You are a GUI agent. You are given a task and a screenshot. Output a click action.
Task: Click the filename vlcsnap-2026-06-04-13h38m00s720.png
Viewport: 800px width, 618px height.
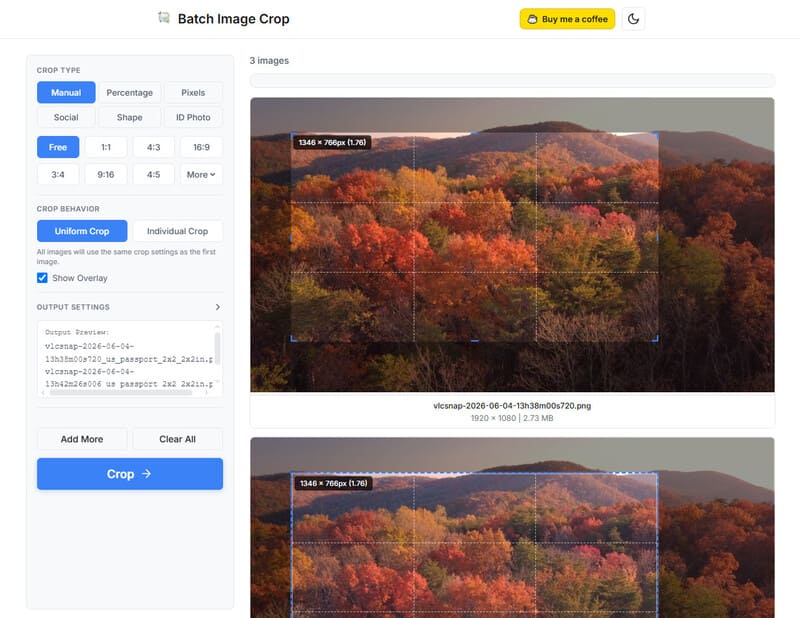(512, 406)
